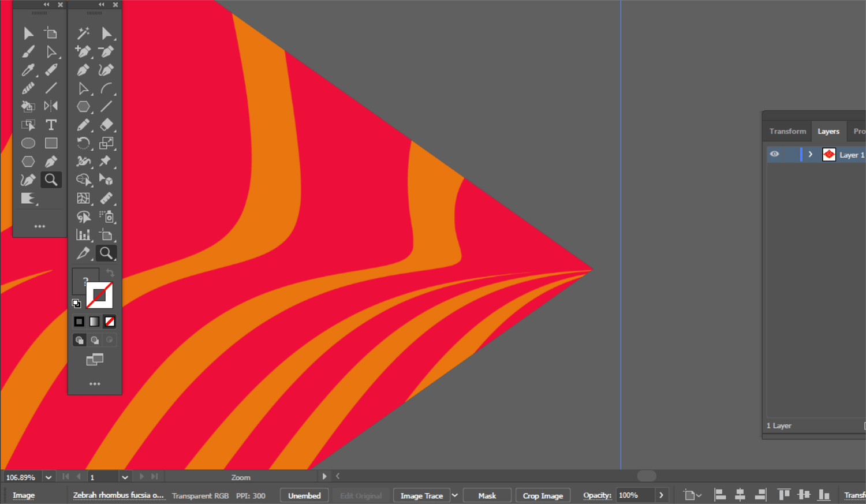
Task: Activate the Type tool
Action: coord(51,125)
